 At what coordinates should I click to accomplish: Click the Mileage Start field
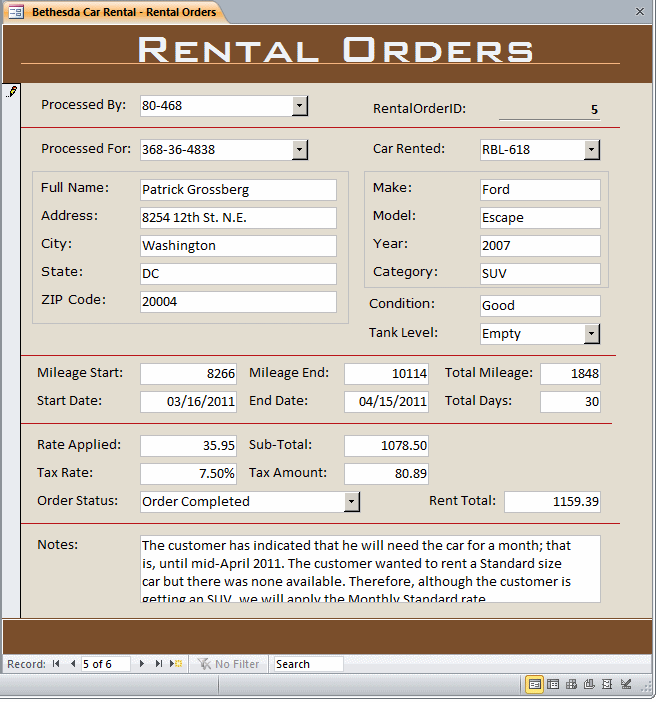189,374
